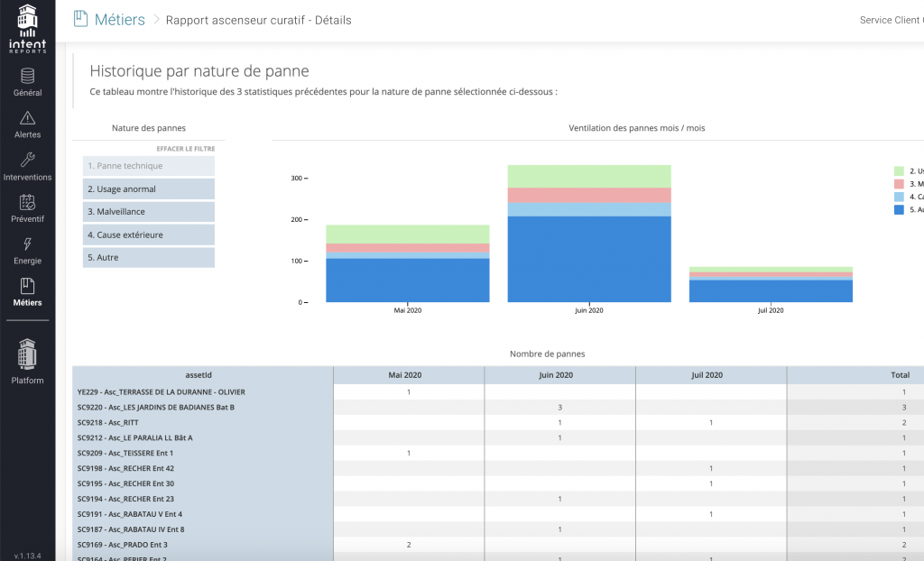The image size is (924, 561).
Task: Open the Alertes section in sidebar
Action: [27, 126]
